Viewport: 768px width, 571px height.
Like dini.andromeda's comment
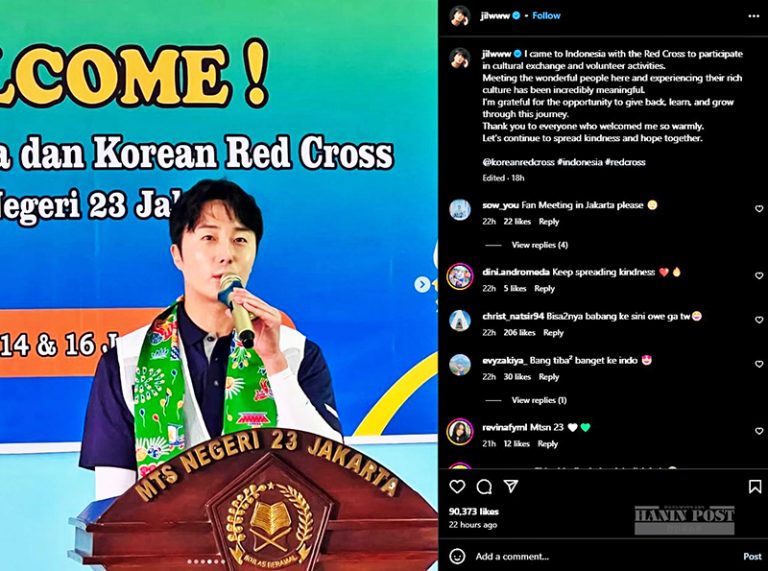[x=759, y=276]
